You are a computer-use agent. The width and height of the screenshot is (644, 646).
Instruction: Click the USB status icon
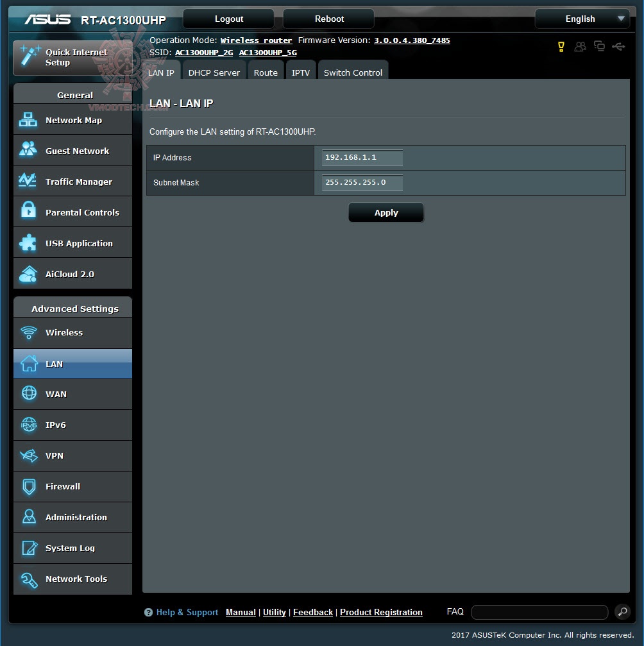[x=618, y=47]
